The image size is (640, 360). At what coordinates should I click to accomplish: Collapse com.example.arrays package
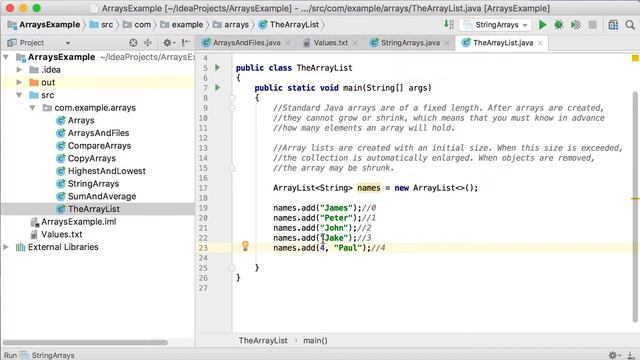click(32, 108)
